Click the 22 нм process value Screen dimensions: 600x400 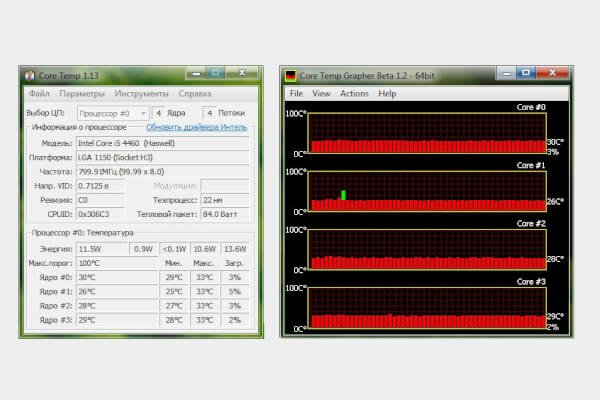click(225, 200)
